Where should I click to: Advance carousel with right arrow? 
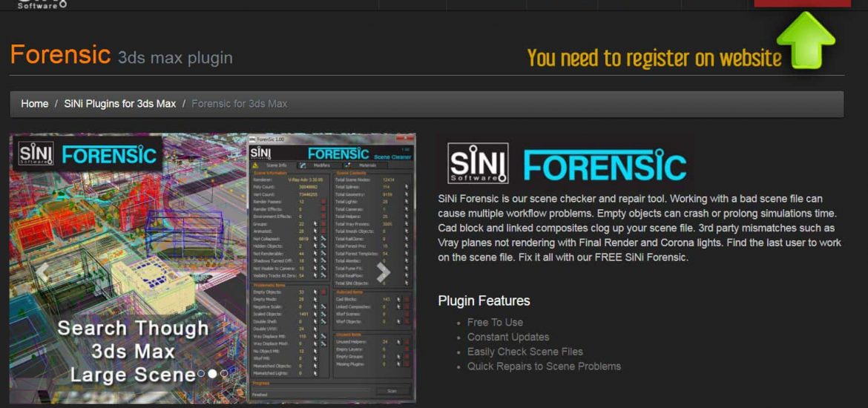point(384,273)
